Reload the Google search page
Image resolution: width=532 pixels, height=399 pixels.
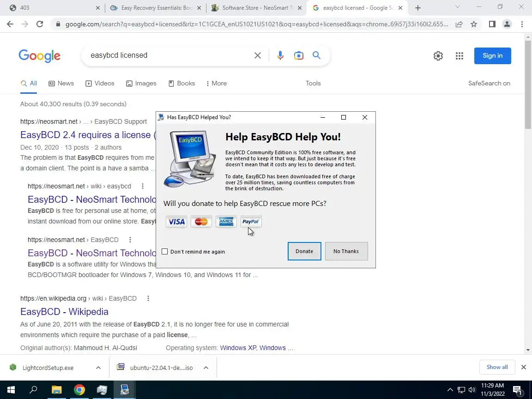[40, 24]
